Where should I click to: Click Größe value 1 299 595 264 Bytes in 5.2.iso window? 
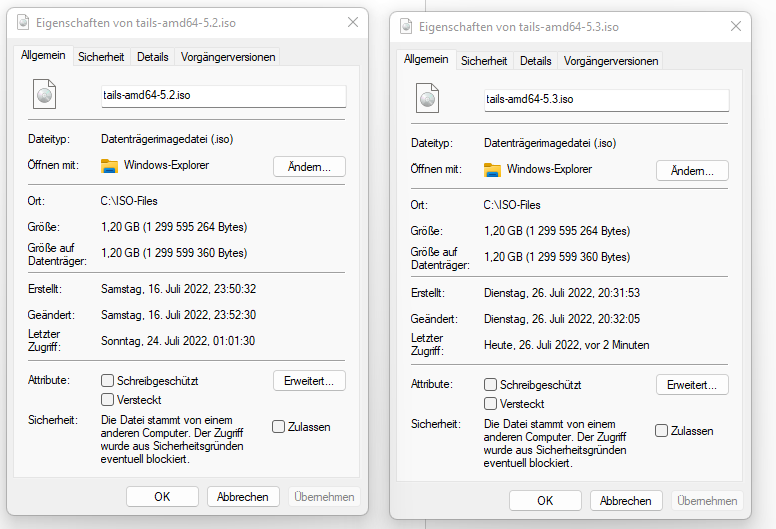(174, 227)
